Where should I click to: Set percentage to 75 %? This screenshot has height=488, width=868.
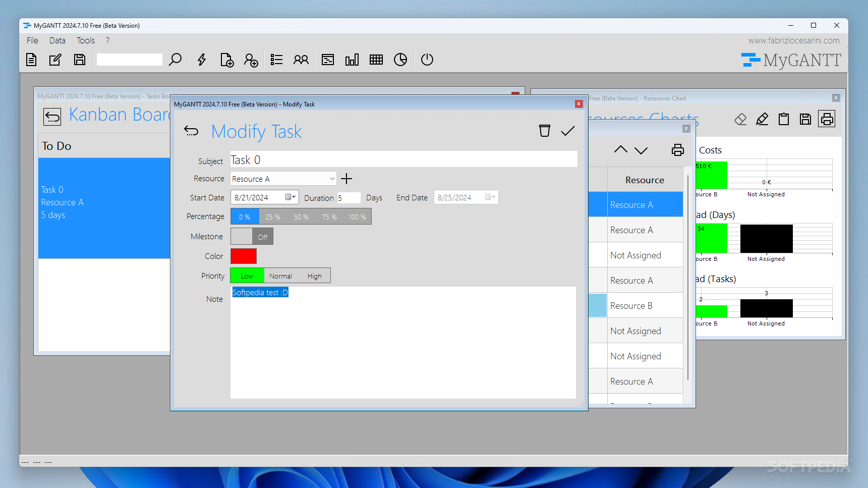[329, 216]
